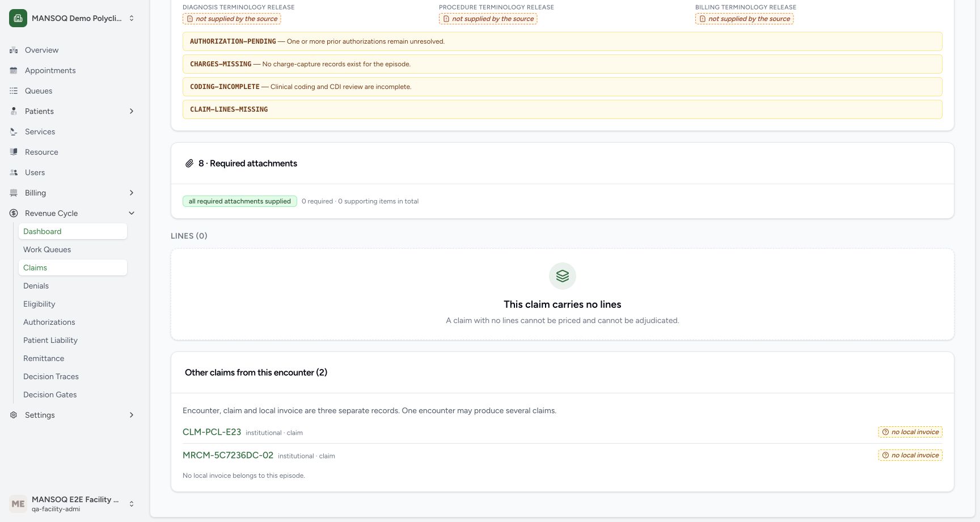
Task: Click the Queues list icon
Action: point(14,91)
